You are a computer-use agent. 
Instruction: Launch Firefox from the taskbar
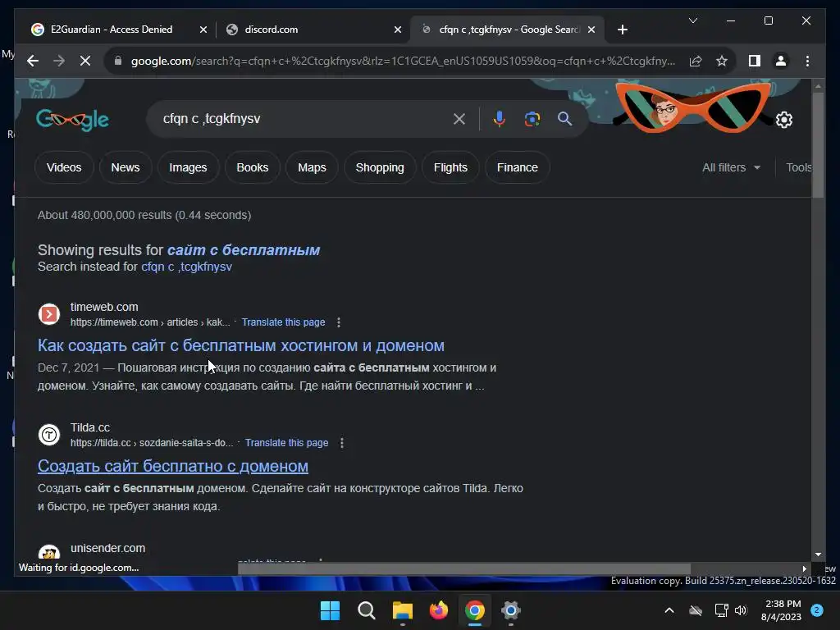tap(439, 610)
